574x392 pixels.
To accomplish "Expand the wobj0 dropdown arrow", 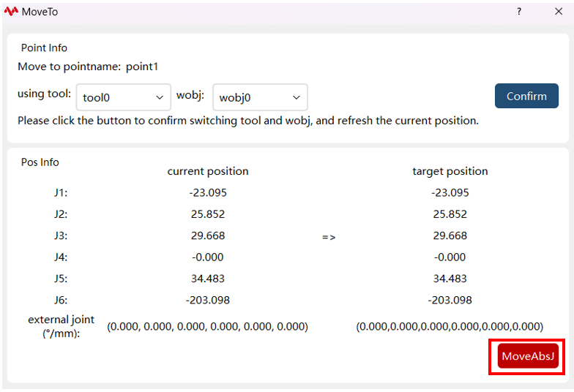I will [x=296, y=97].
